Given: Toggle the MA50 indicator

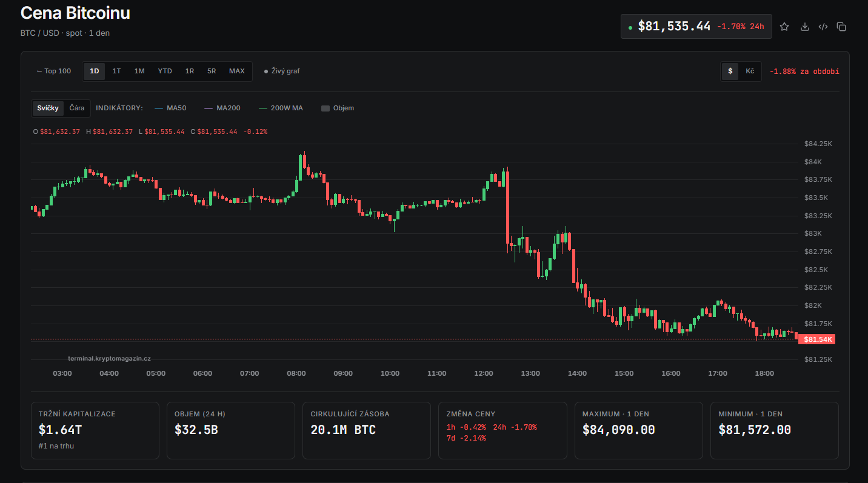Looking at the screenshot, I should pyautogui.click(x=171, y=108).
